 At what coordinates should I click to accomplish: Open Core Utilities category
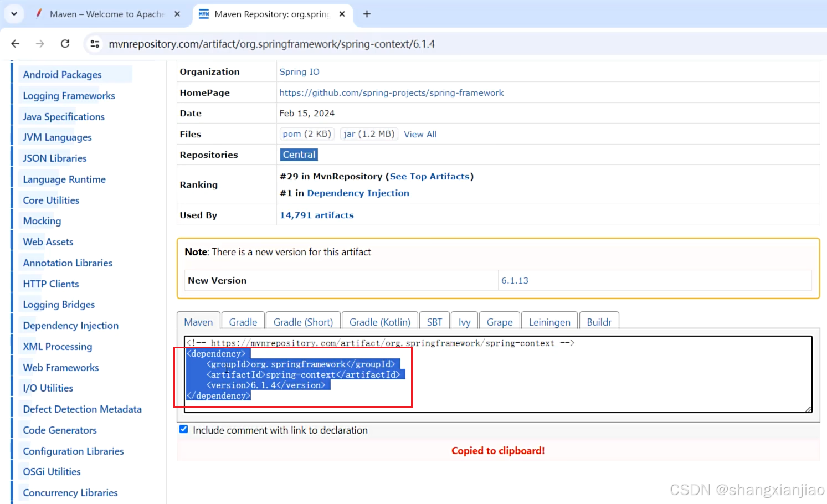click(51, 200)
